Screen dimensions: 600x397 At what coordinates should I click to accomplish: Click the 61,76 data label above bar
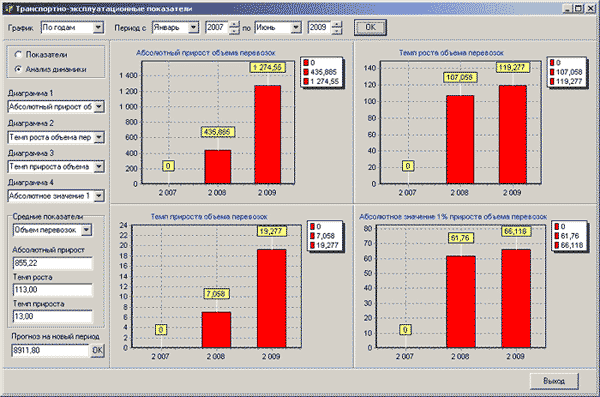pos(461,238)
